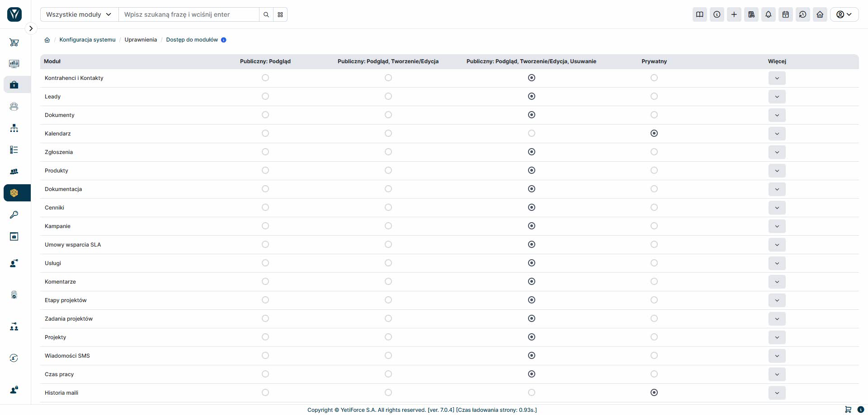Click Dostęp do modułów breadcrumb
This screenshot has height=415, width=868.
tap(192, 40)
